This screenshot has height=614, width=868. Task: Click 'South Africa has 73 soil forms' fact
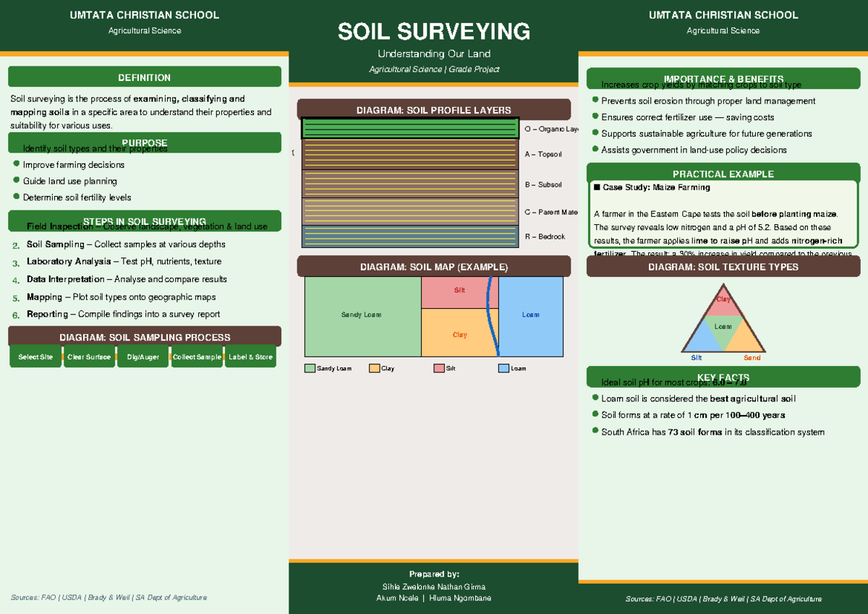click(x=712, y=432)
